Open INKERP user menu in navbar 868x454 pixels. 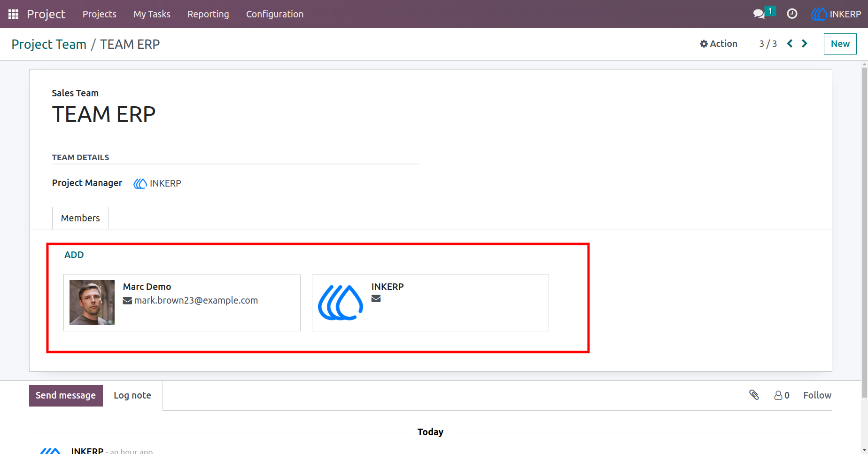[x=836, y=14]
